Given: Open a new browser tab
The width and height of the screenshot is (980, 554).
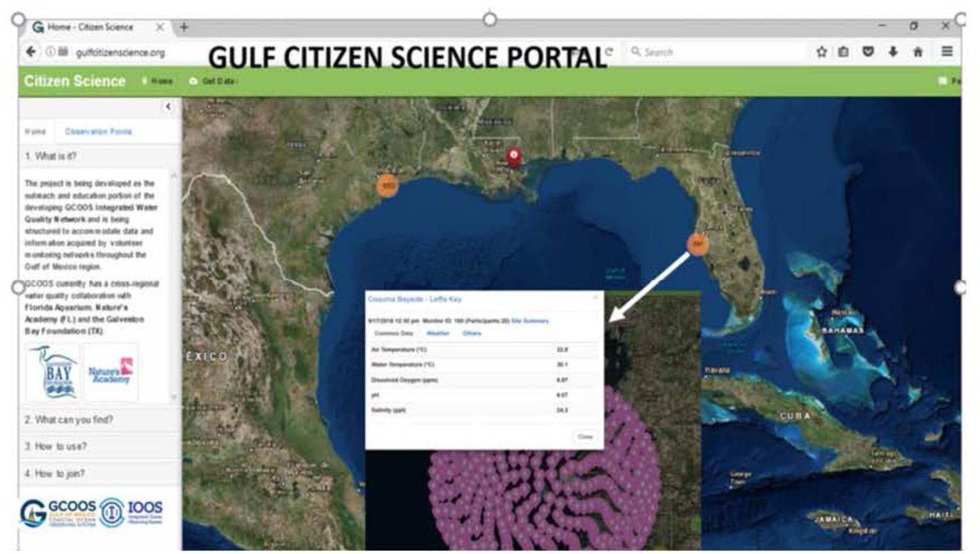Looking at the screenshot, I should (x=184, y=27).
